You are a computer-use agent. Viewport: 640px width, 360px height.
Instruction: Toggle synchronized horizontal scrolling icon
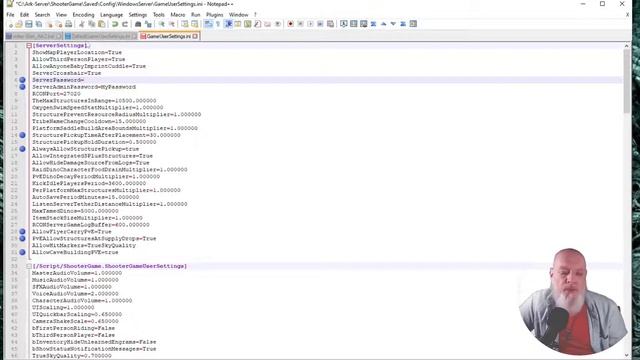coord(194,24)
